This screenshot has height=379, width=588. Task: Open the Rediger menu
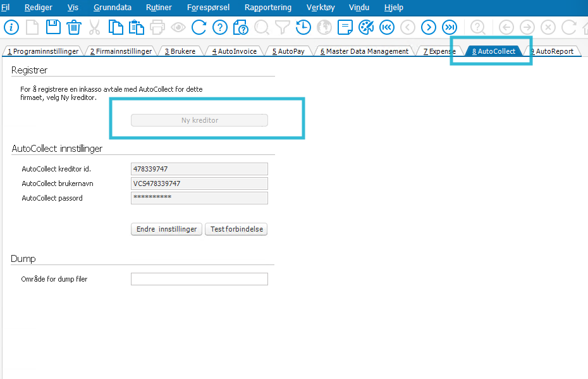point(38,8)
